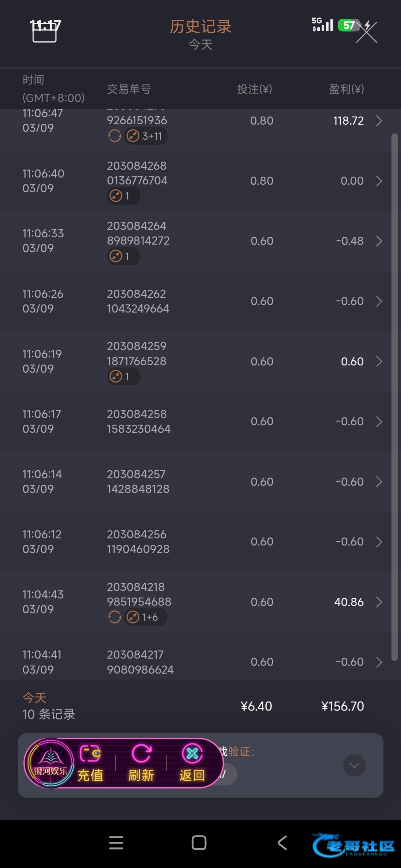This screenshot has height=868, width=401.
Task: Open the Android recent apps menu
Action: point(116,843)
